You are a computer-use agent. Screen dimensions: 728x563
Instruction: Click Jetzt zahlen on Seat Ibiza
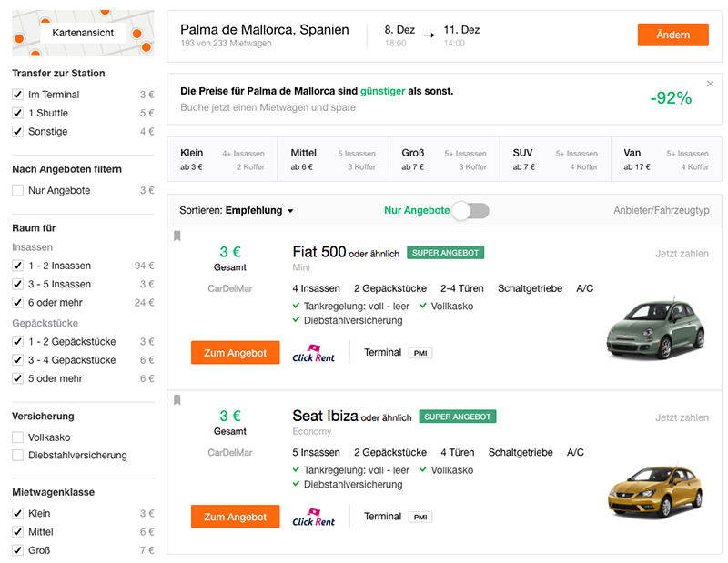[682, 417]
